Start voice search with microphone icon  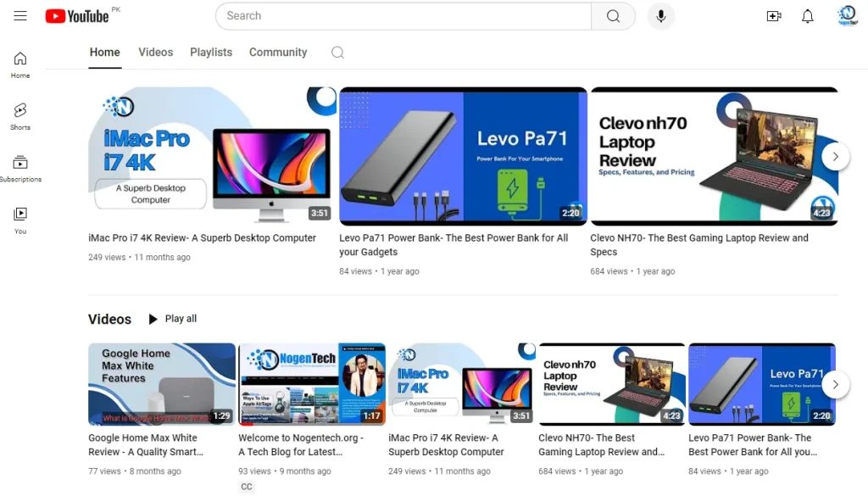click(x=660, y=16)
